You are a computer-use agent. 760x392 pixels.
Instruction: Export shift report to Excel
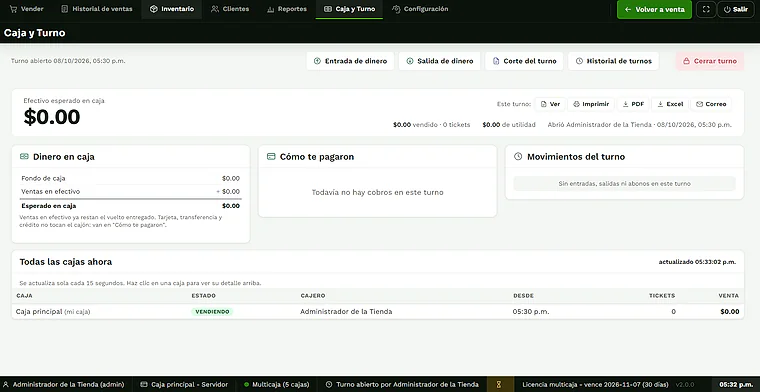pyautogui.click(x=669, y=104)
